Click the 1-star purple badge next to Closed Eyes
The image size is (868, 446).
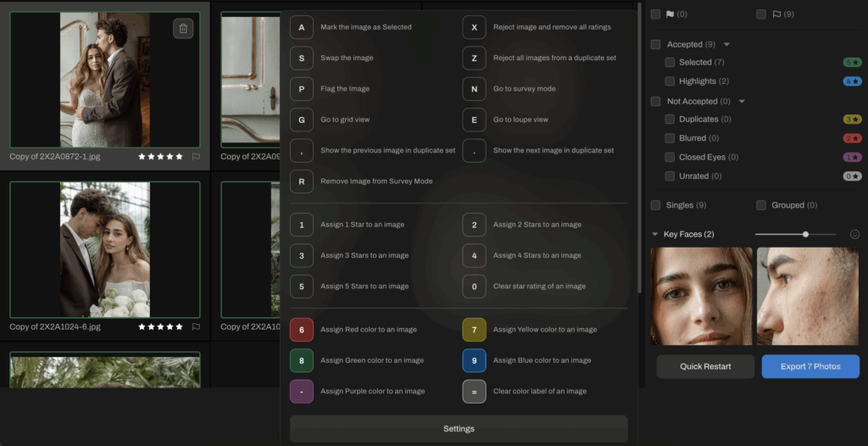pyautogui.click(x=852, y=158)
